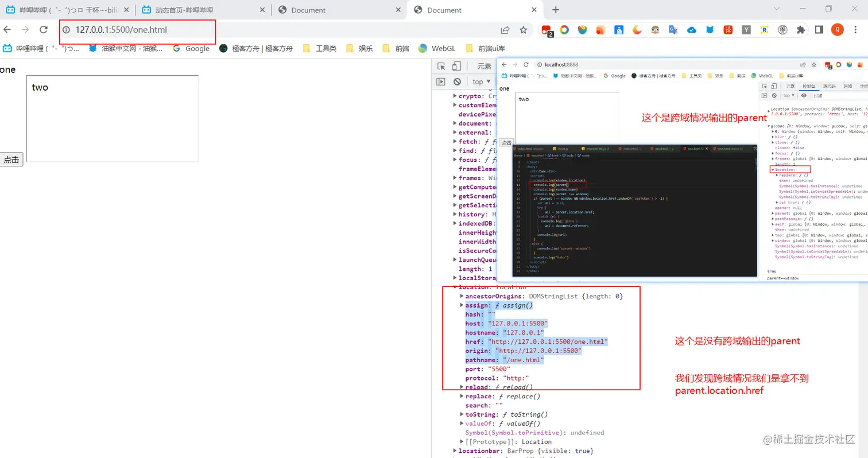868x458 pixels.
Task: Expand the locationbar BarProp entry
Action: (x=455, y=451)
